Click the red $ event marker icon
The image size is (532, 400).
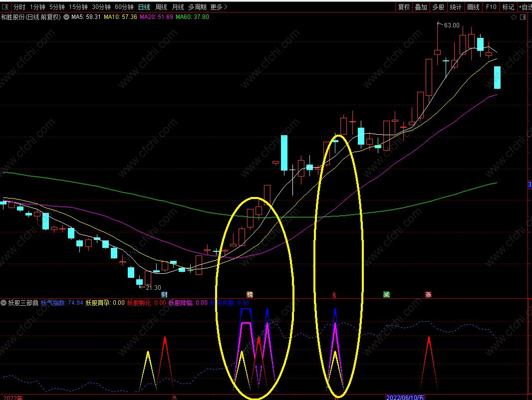click(334, 295)
